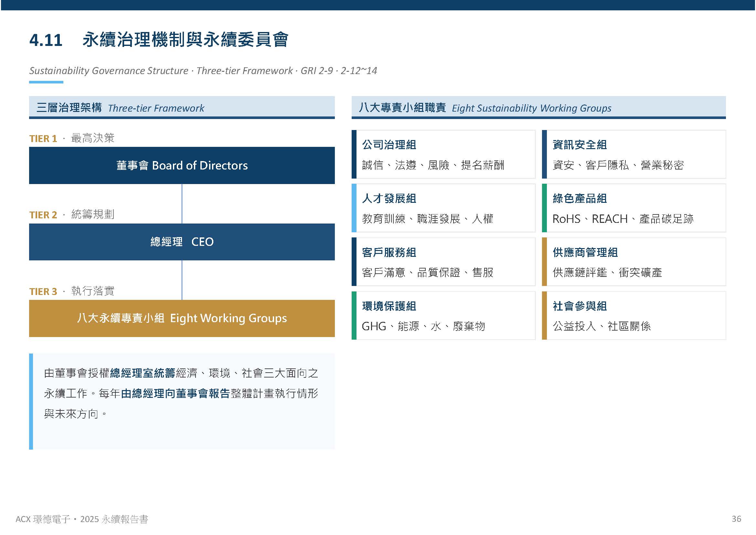Click the 供應商管理組 card title
Screen dimensions: 756x535
(x=585, y=252)
